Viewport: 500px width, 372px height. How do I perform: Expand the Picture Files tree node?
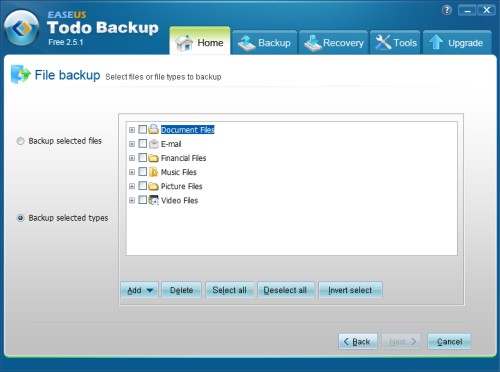click(x=132, y=186)
